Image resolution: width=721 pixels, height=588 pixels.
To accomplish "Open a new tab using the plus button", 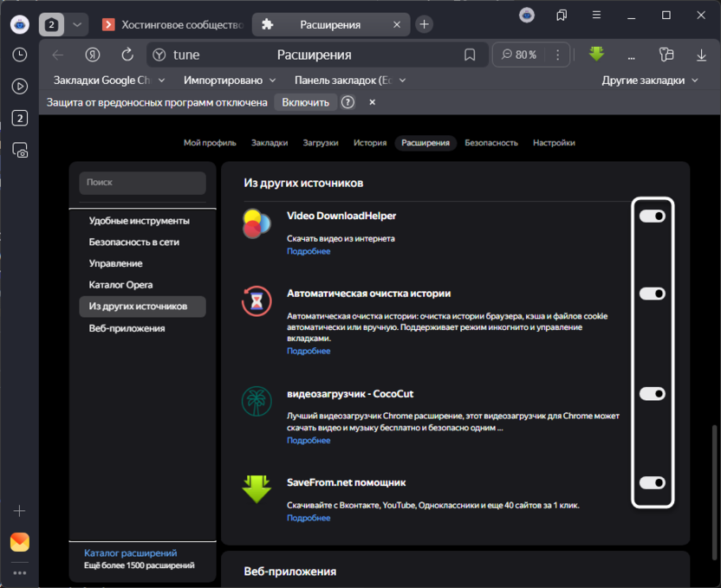I will coord(425,24).
